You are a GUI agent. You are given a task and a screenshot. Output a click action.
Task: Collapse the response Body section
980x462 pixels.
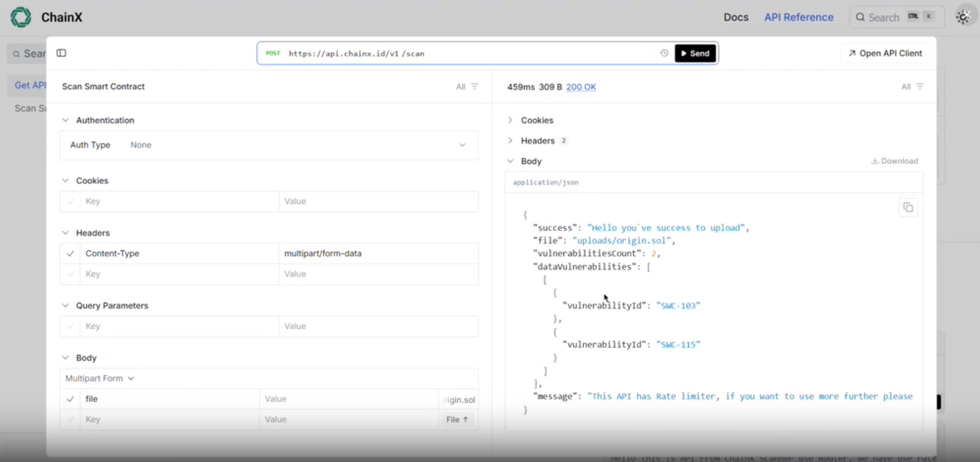pos(510,161)
